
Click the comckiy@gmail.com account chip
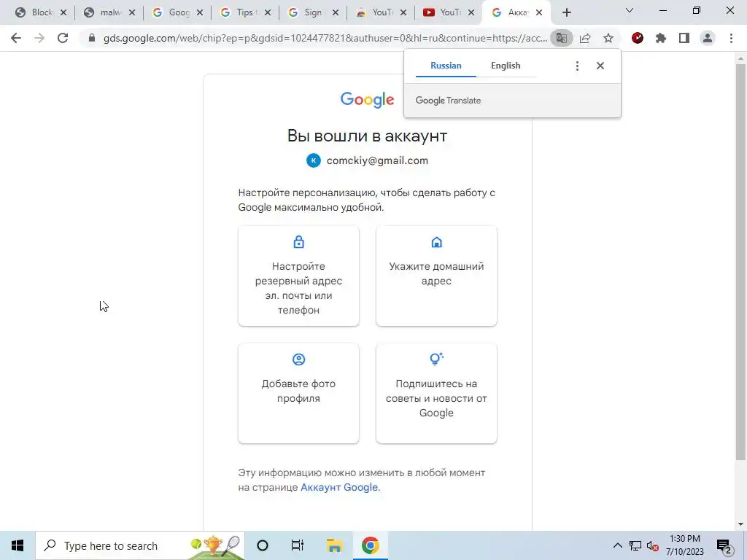coord(368,160)
